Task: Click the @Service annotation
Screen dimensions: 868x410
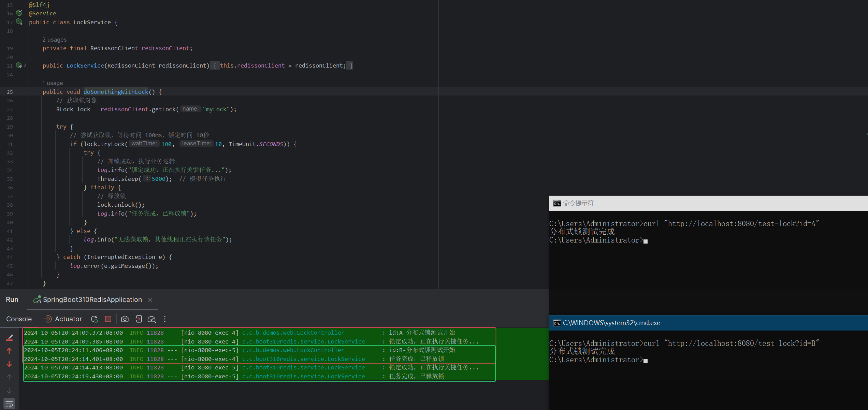Action: click(x=43, y=13)
